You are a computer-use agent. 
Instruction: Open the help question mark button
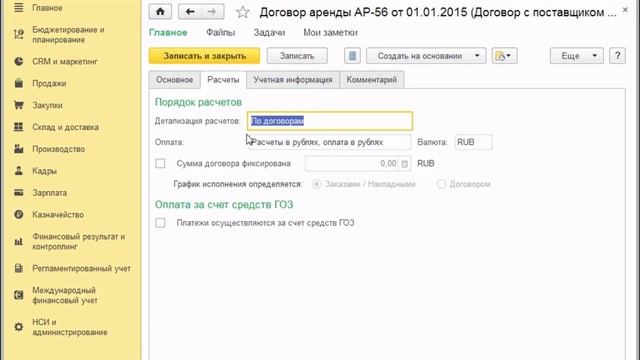618,56
